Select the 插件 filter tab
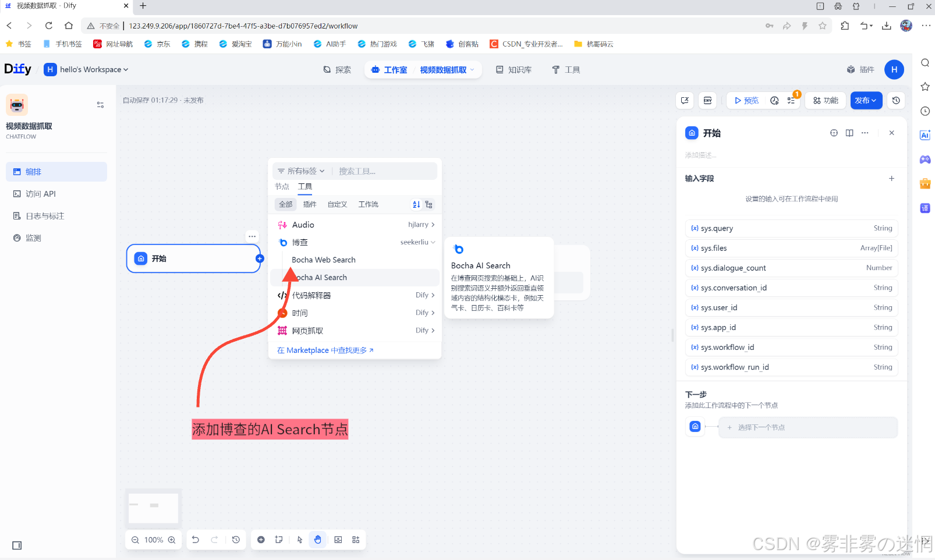 tap(310, 204)
